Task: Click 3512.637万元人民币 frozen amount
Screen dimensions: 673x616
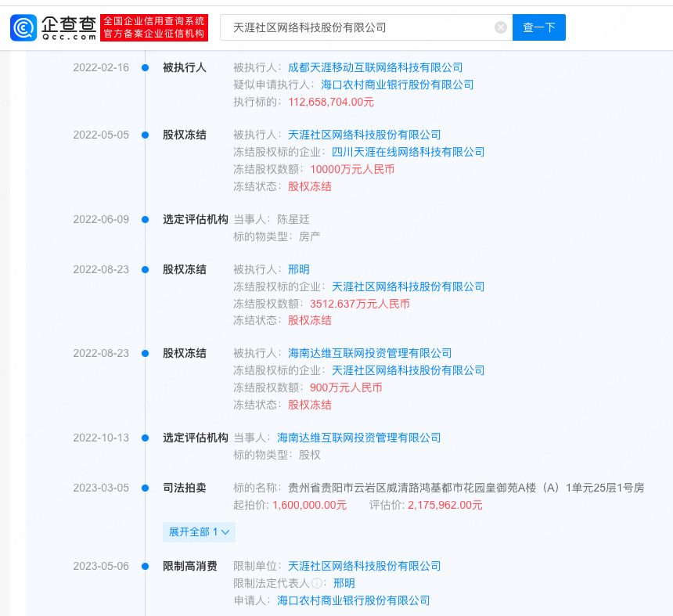Action: pos(360,304)
